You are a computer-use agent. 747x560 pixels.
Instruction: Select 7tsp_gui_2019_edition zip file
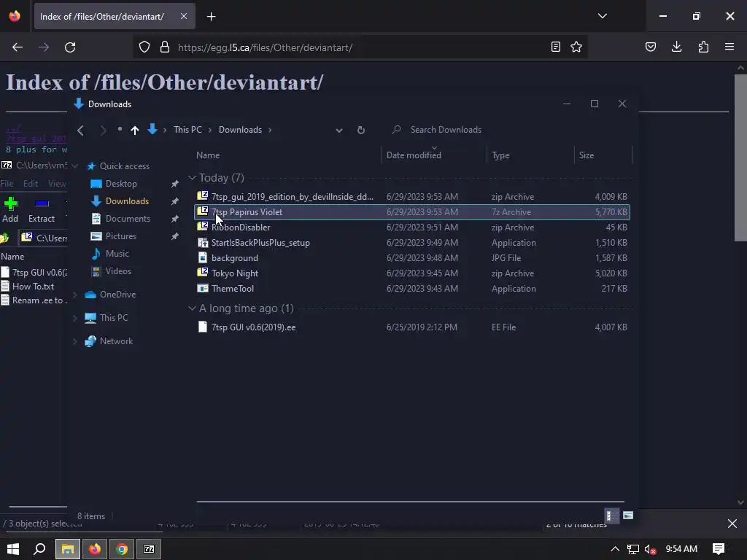[x=412, y=197]
